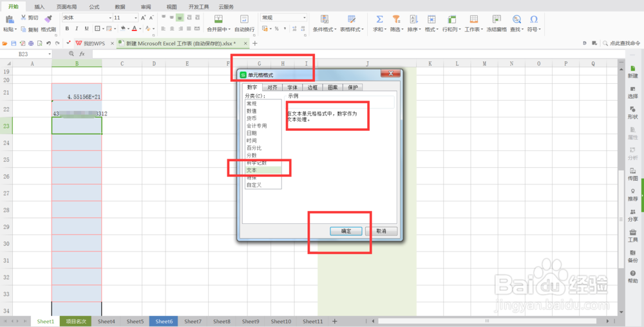Click the search commands box (点此查找命令)
The width and height of the screenshot is (644, 327).
621,43
